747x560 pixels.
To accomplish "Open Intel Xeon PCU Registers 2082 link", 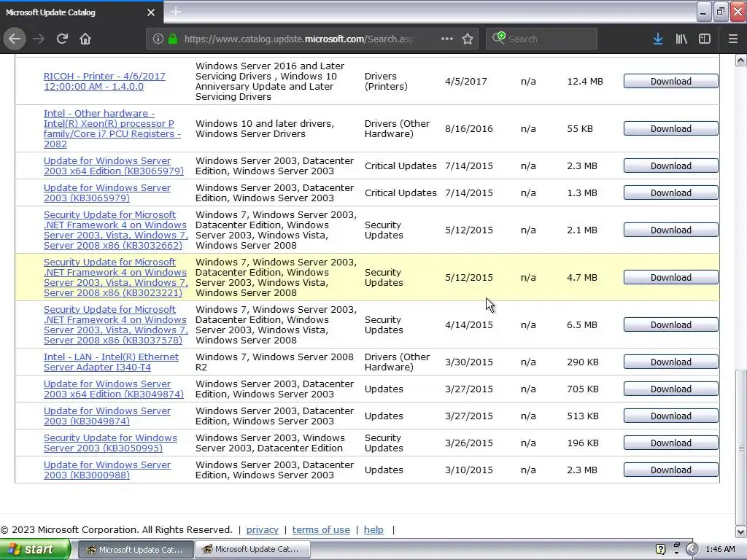I will coord(112,128).
